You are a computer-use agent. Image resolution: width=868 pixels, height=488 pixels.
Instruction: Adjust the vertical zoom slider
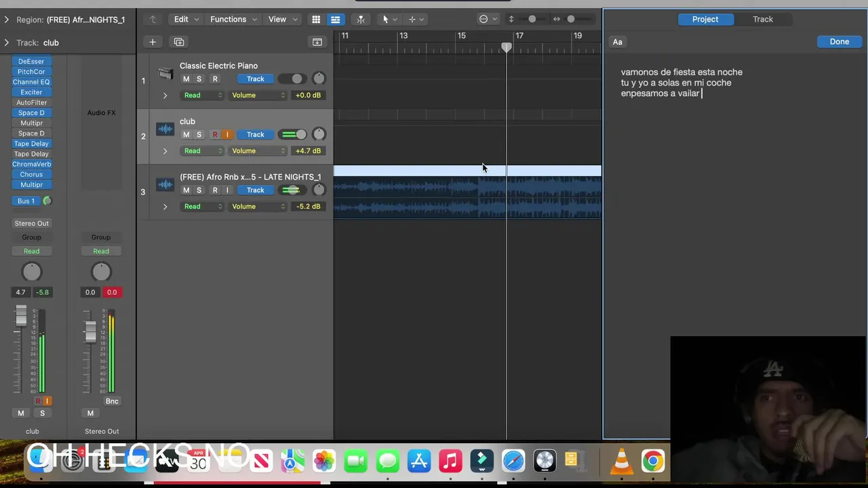pos(532,19)
